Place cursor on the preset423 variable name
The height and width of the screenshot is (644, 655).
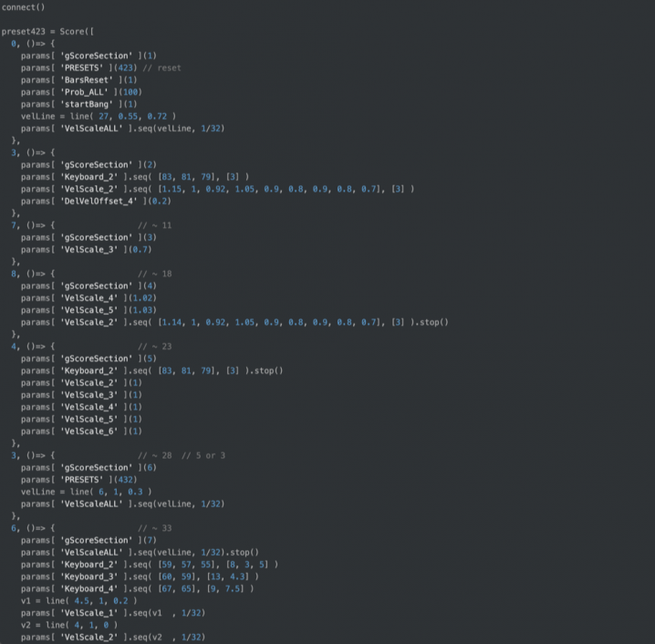[x=24, y=31]
